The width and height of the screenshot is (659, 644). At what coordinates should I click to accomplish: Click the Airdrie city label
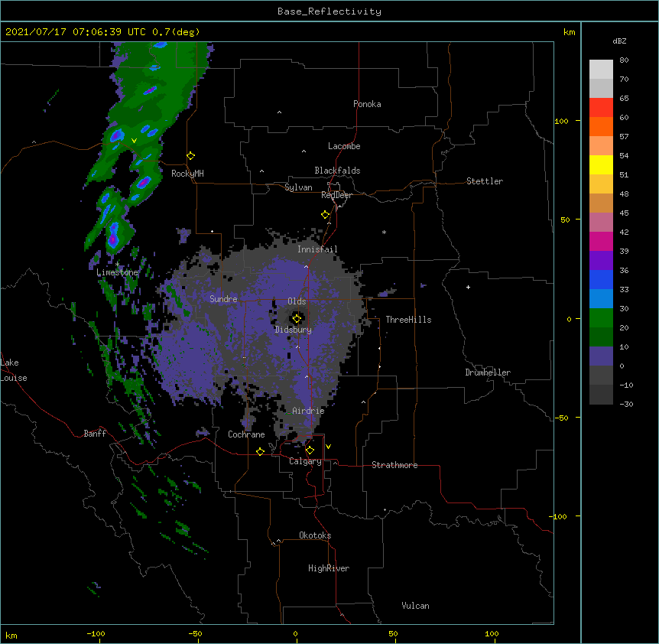pos(309,411)
